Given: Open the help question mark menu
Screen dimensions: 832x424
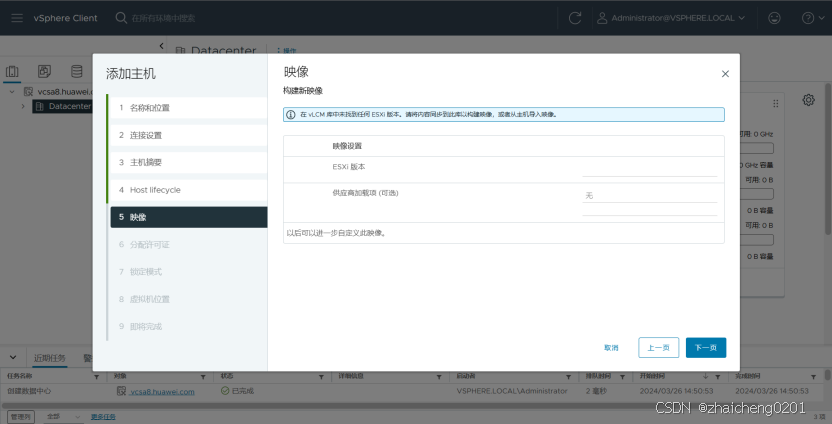Looking at the screenshot, I should (x=812, y=18).
